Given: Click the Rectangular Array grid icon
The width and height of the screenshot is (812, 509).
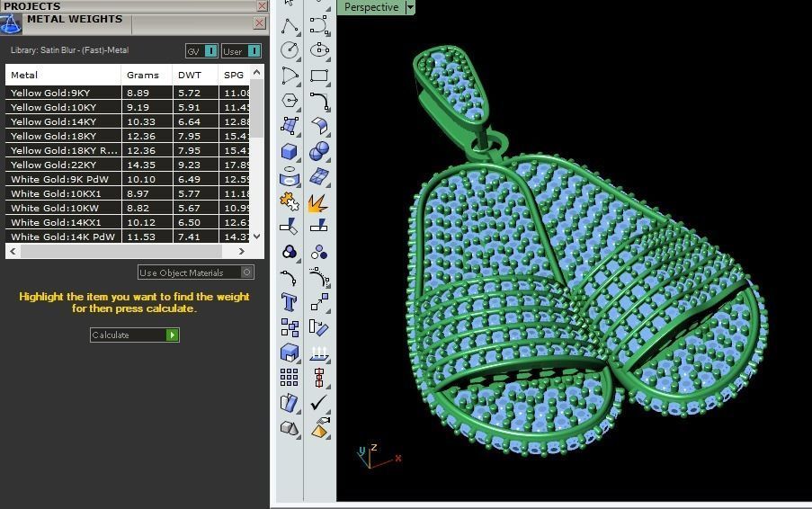Looking at the screenshot, I should click(x=290, y=378).
